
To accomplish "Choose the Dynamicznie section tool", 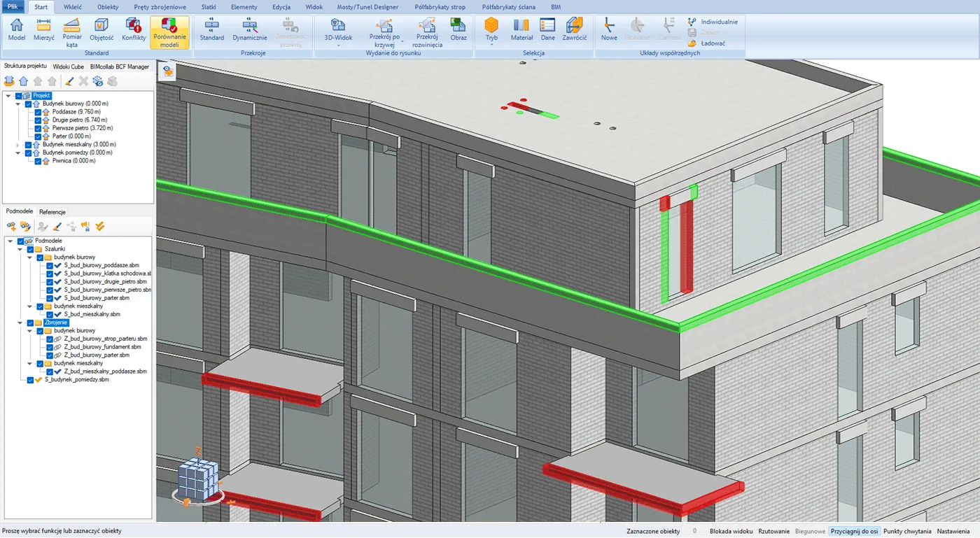I will pos(249,30).
